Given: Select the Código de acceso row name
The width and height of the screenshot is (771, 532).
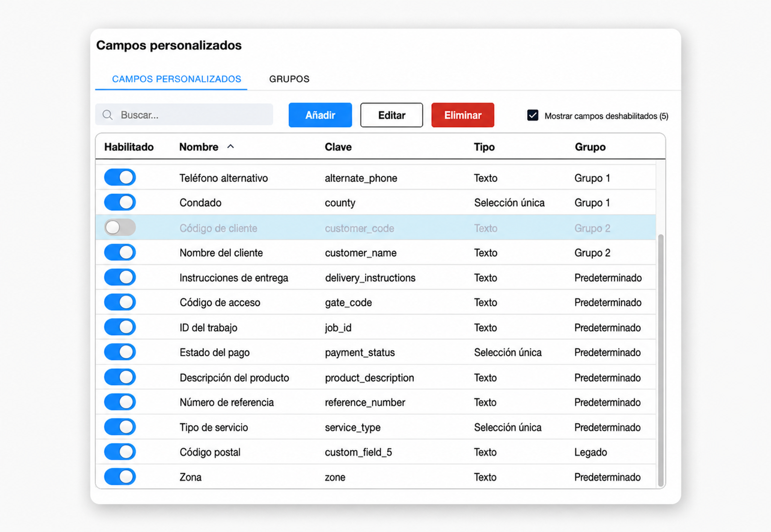Looking at the screenshot, I should click(x=220, y=302).
